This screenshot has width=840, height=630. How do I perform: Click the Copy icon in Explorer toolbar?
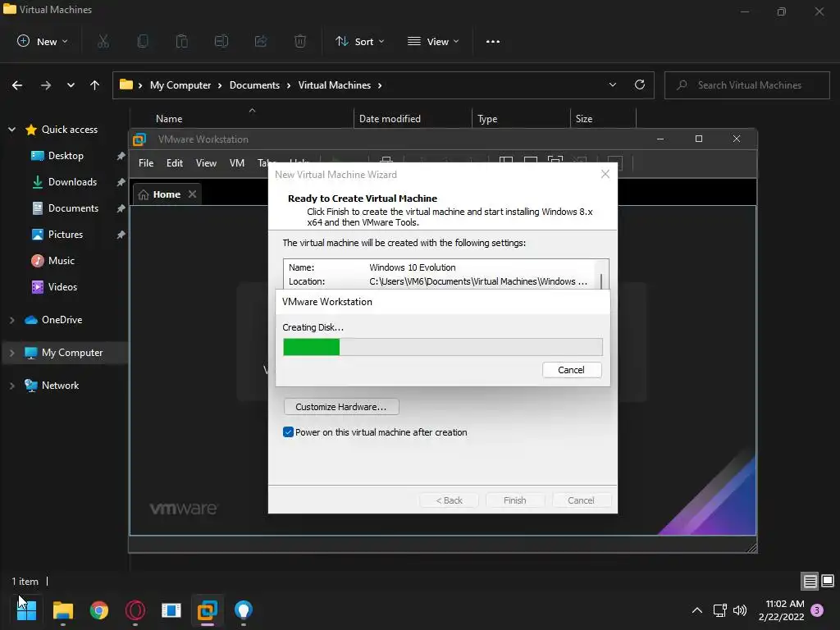143,41
